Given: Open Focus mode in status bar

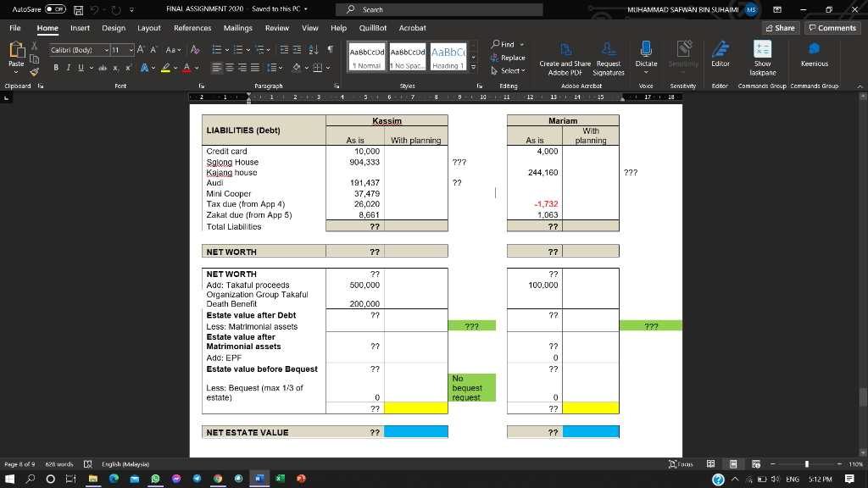Looking at the screenshot, I should coord(681,463).
